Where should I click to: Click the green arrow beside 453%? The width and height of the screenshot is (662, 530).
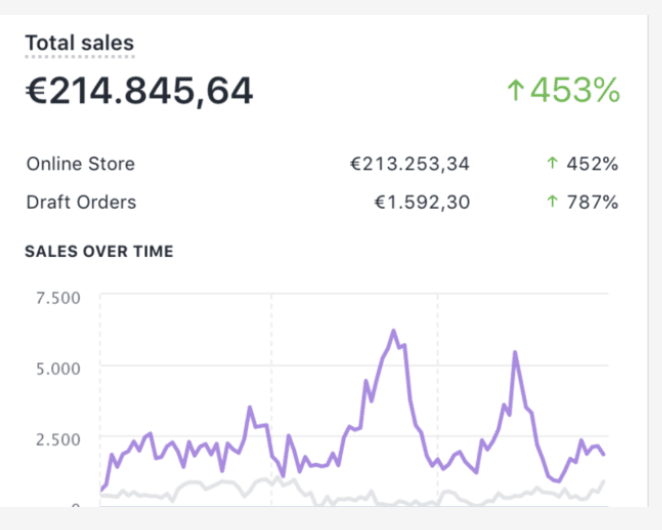click(515, 91)
